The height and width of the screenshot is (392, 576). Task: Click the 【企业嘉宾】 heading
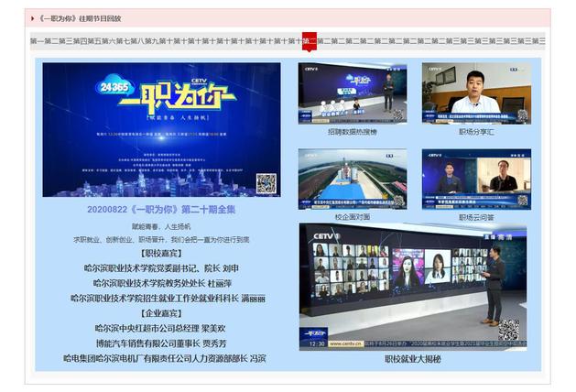pos(161,313)
